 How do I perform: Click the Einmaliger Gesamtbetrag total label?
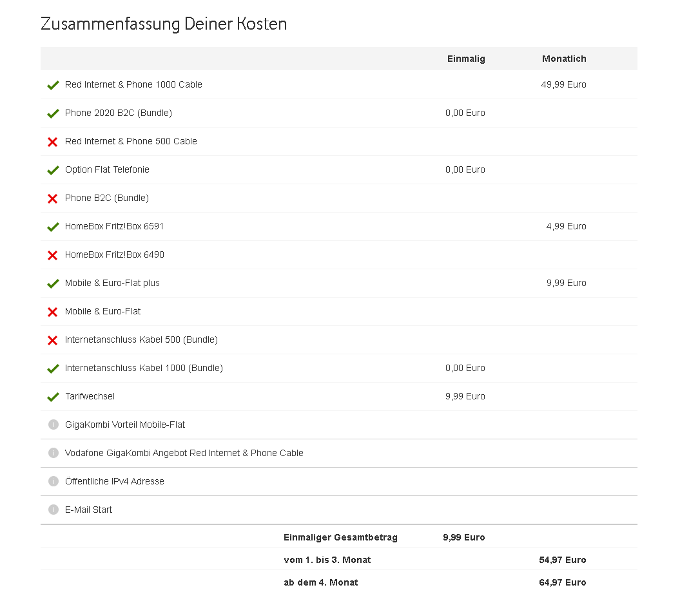click(340, 537)
